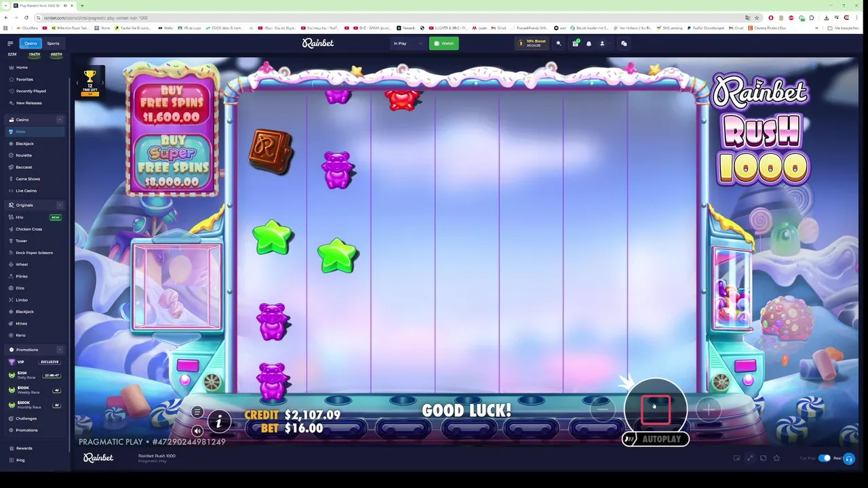868x488 pixels.
Task: Open $100K Weekly Race
Action: [x=34, y=390]
